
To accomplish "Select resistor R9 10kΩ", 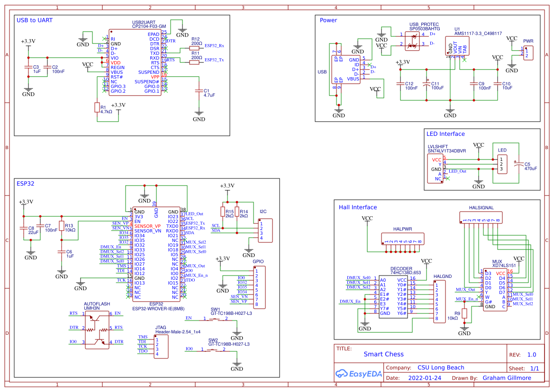I will (464, 314).
